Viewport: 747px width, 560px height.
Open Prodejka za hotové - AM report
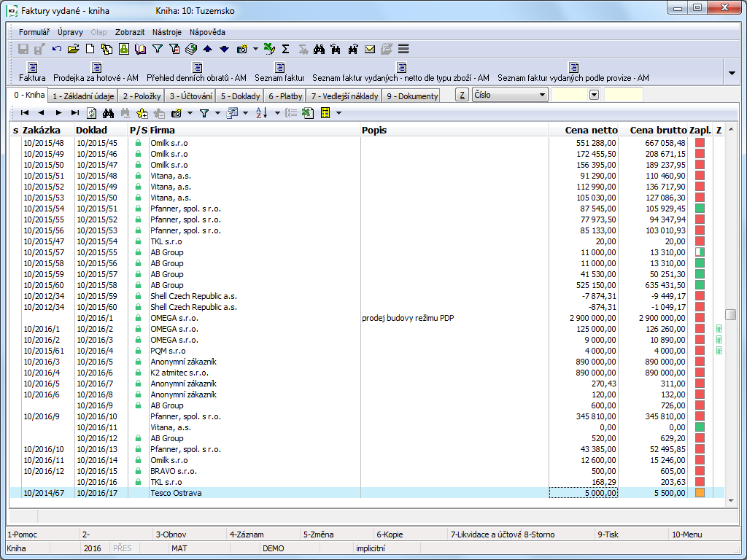pyautogui.click(x=96, y=72)
